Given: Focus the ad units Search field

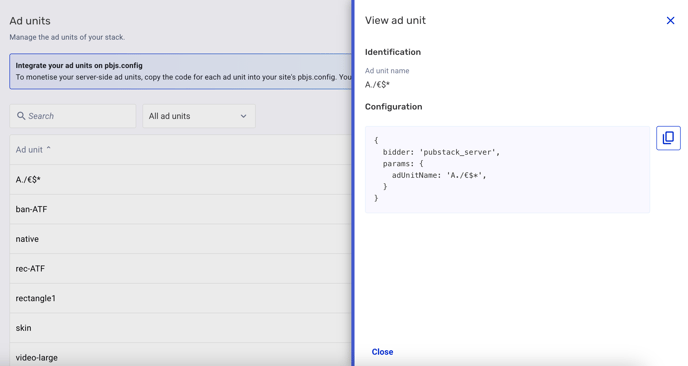Looking at the screenshot, I should 73,116.
